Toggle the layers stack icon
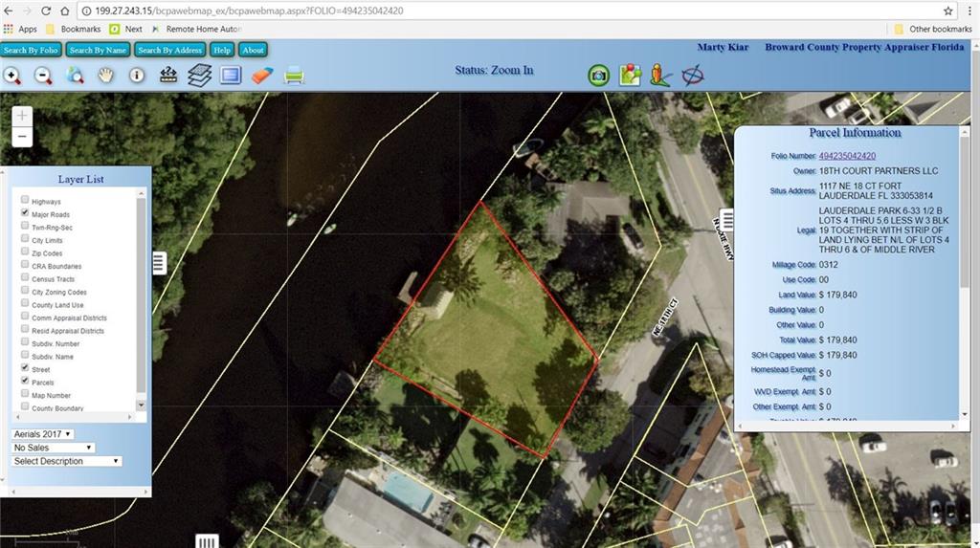The width and height of the screenshot is (980, 548). [x=199, y=76]
